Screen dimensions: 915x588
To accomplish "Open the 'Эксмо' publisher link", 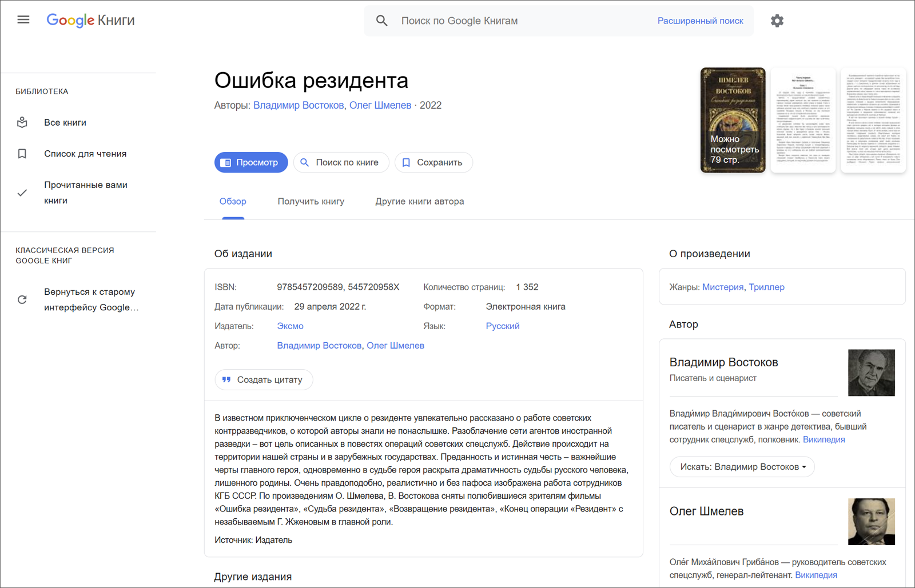I will pyautogui.click(x=290, y=326).
